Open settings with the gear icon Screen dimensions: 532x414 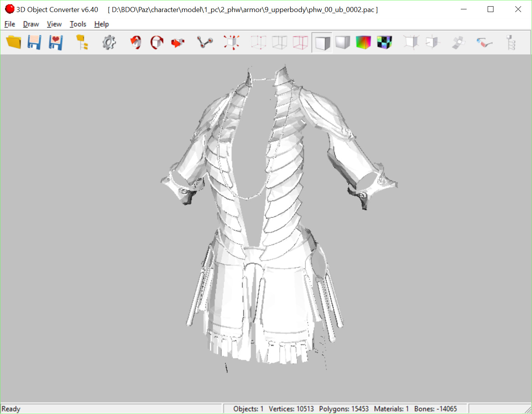(109, 42)
